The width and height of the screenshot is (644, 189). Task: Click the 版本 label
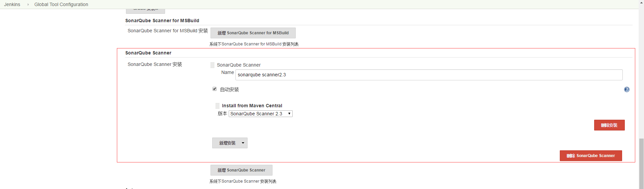222,114
